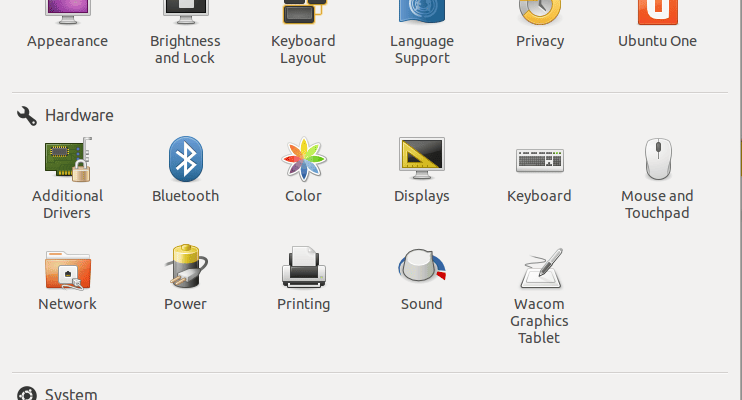Click the "Brightness and Lock" label
The image size is (742, 400).
[x=186, y=50]
